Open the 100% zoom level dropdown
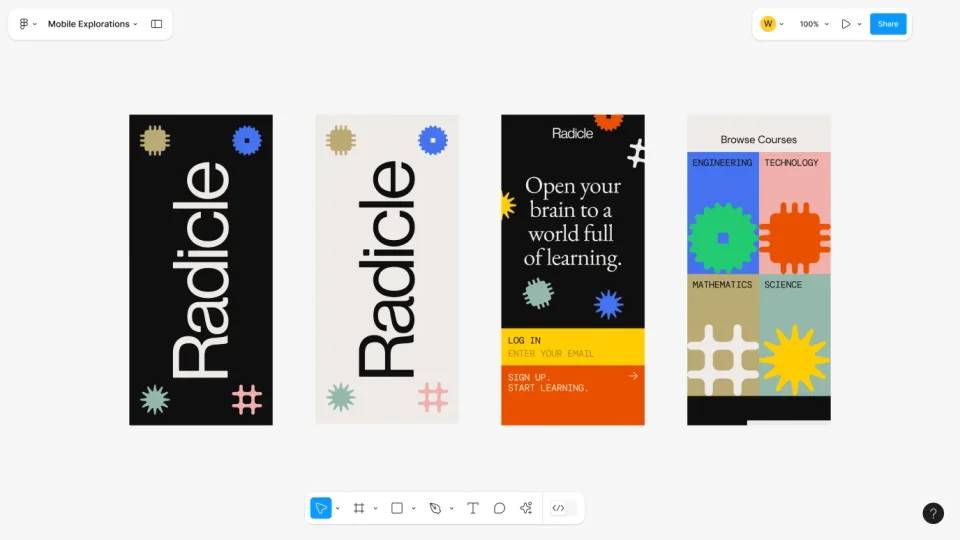The width and height of the screenshot is (960, 540). tap(814, 24)
